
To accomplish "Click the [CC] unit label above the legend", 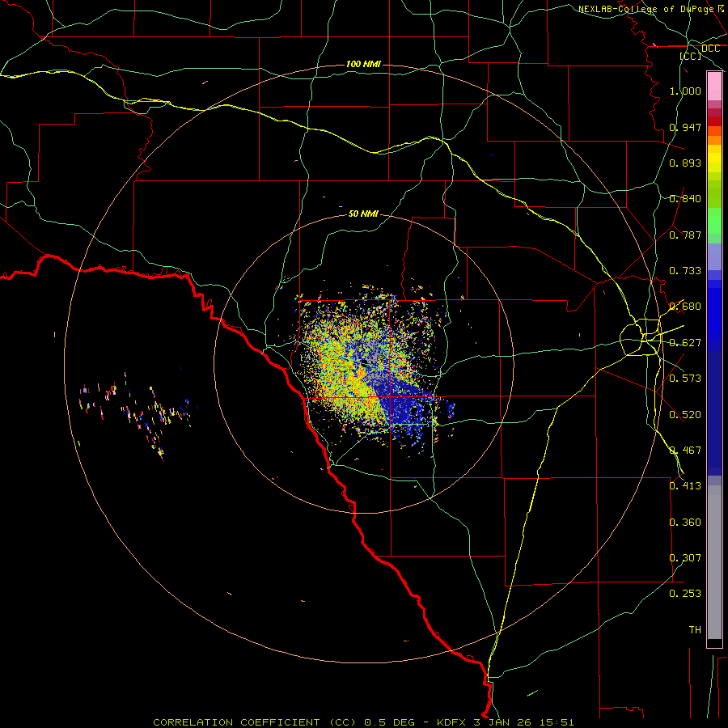I will (691, 56).
